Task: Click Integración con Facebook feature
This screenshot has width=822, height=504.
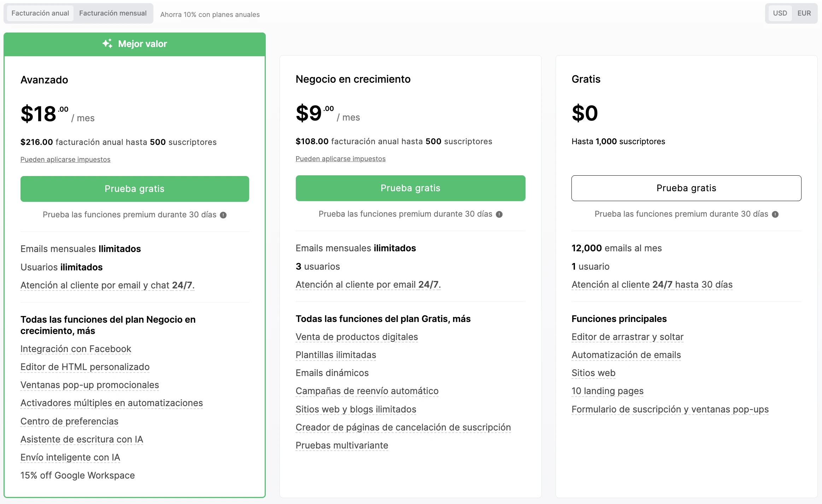Action: pyautogui.click(x=76, y=349)
